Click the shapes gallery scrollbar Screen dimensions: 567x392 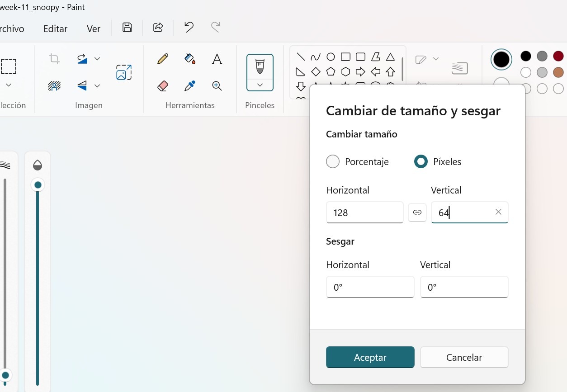click(402, 69)
